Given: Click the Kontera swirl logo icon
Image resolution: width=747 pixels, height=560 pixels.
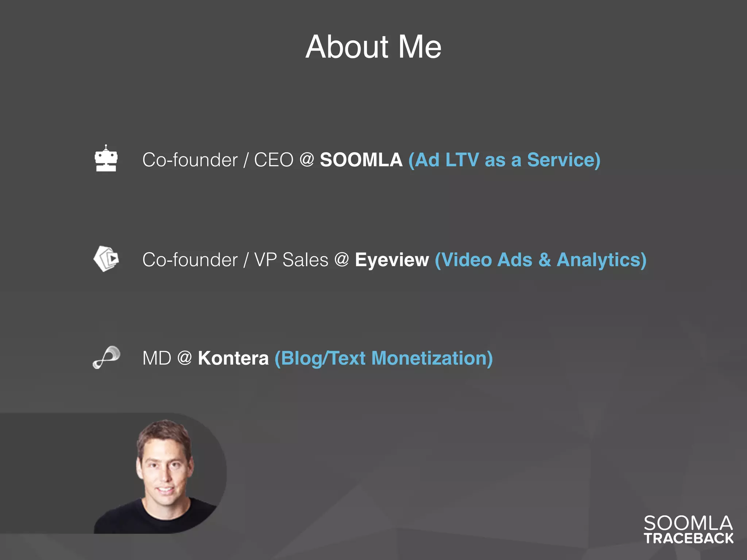Looking at the screenshot, I should click(106, 357).
